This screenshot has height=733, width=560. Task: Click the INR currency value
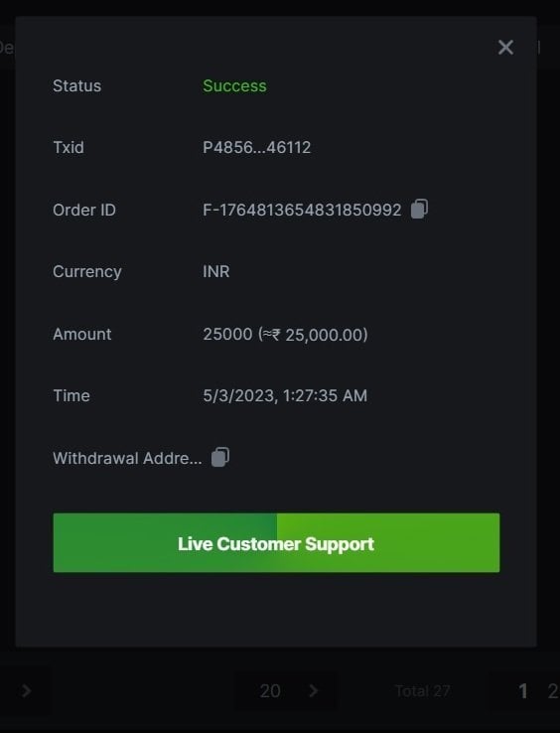(x=216, y=271)
